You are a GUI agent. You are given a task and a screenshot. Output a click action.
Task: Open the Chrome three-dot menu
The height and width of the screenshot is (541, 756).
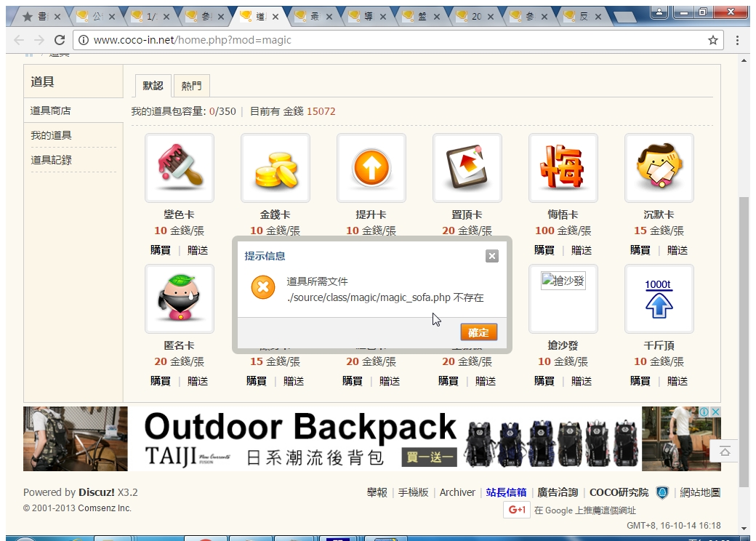click(737, 40)
